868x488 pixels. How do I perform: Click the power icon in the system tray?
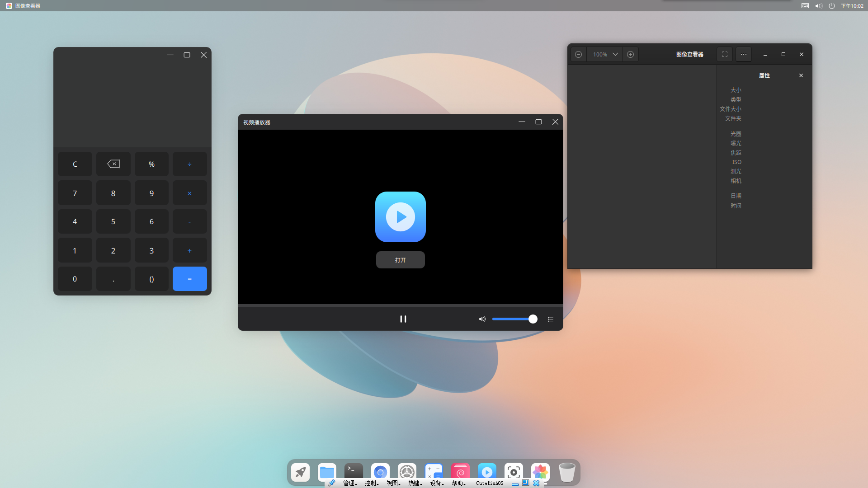coord(832,6)
